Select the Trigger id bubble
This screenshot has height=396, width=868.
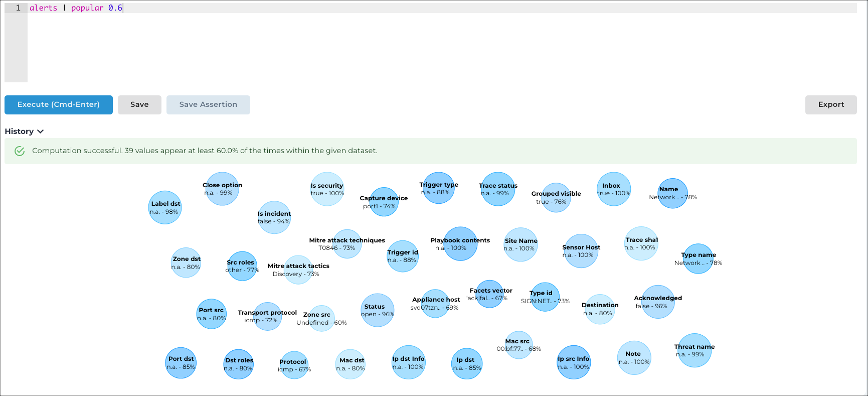(403, 256)
